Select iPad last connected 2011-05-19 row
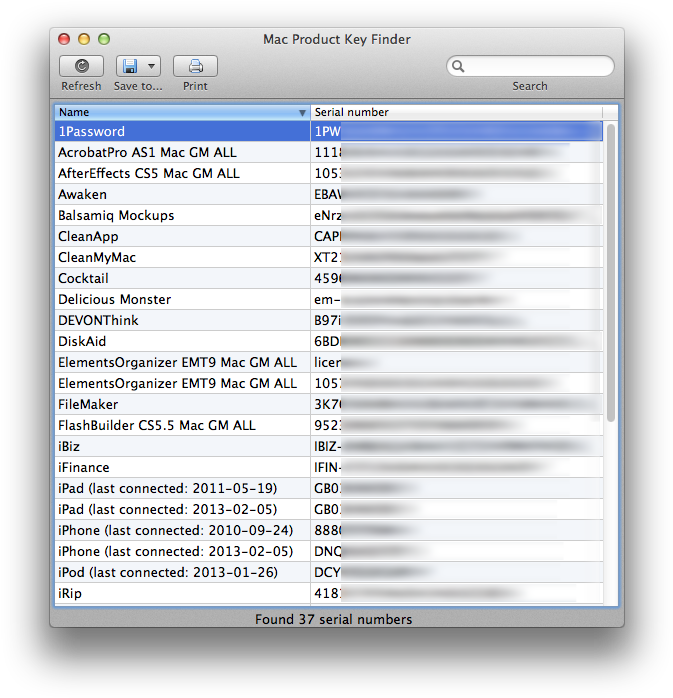Screen dimensions: 673x698 point(182,488)
